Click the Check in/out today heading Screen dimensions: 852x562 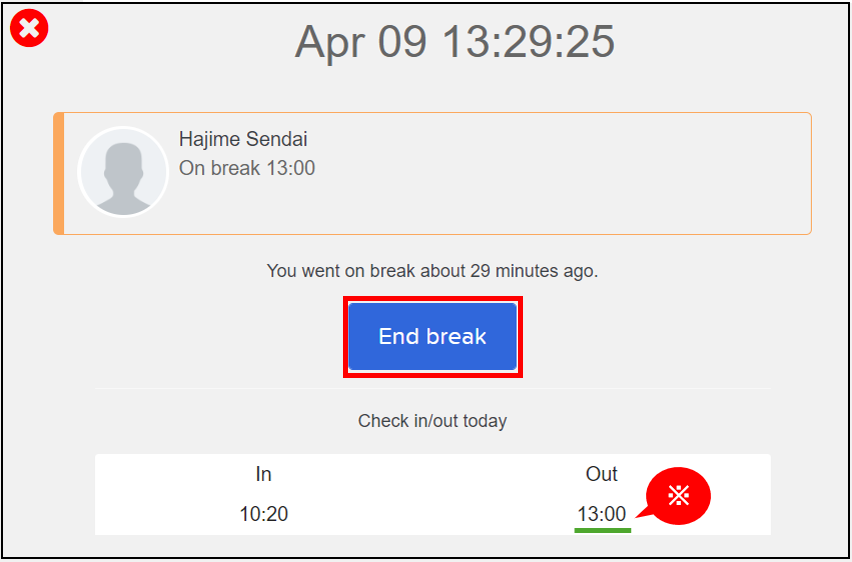tap(432, 421)
